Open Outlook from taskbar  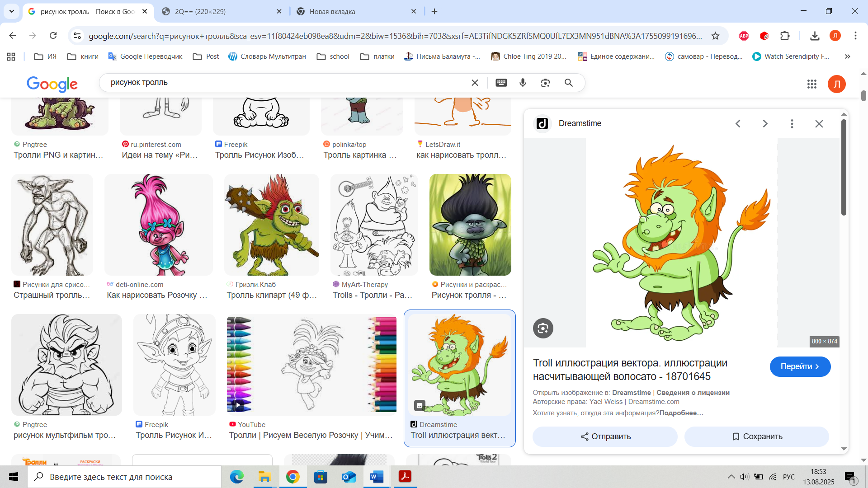(349, 477)
